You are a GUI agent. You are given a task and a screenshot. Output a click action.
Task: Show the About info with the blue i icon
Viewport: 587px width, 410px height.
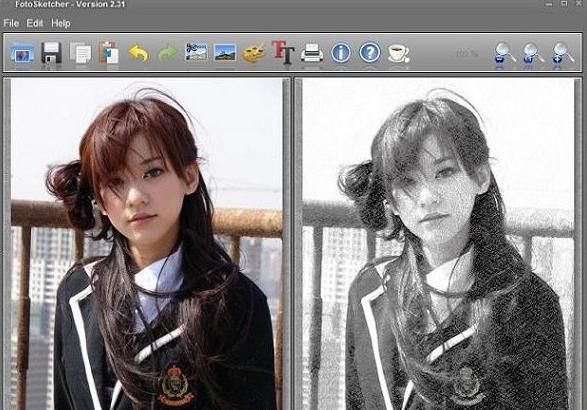click(341, 52)
